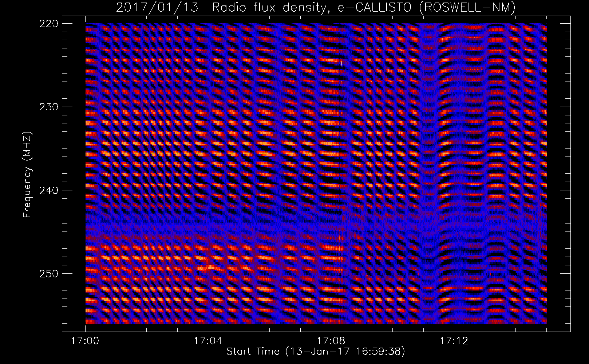Click the 17:08 time tick label
Image resolution: width=589 pixels, height=364 pixels.
coord(331,341)
